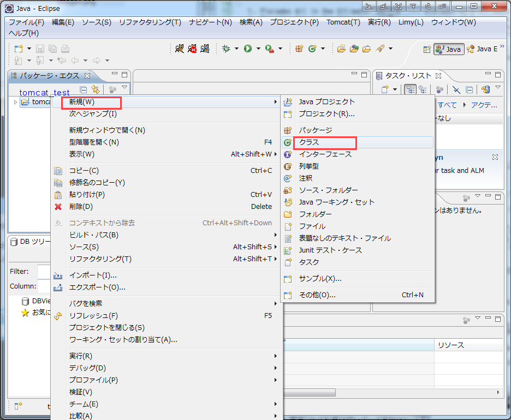Click the Debug bug icon in toolbar
The height and width of the screenshot is (420, 511).
226,49
